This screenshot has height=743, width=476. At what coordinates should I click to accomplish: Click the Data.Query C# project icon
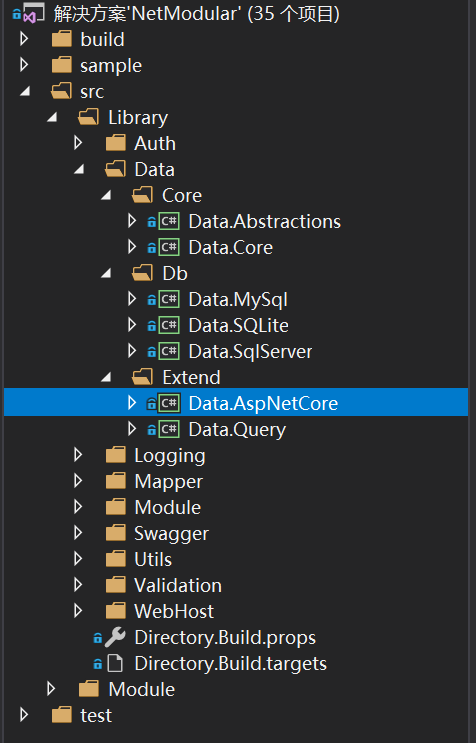pyautogui.click(x=169, y=429)
